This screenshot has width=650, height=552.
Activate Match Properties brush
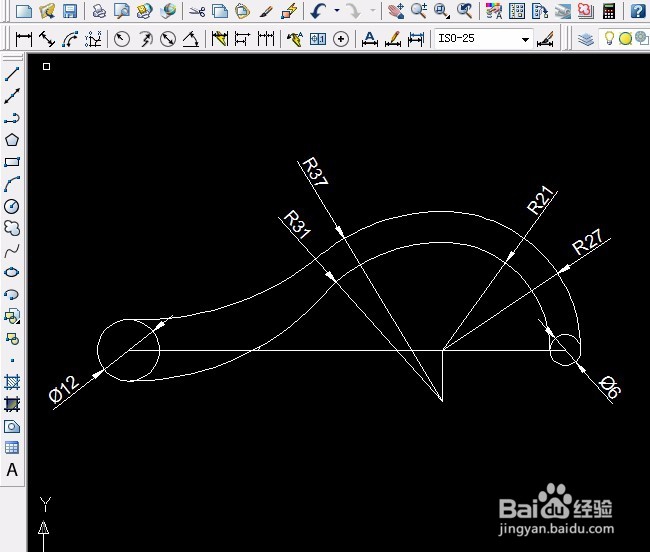tap(266, 10)
